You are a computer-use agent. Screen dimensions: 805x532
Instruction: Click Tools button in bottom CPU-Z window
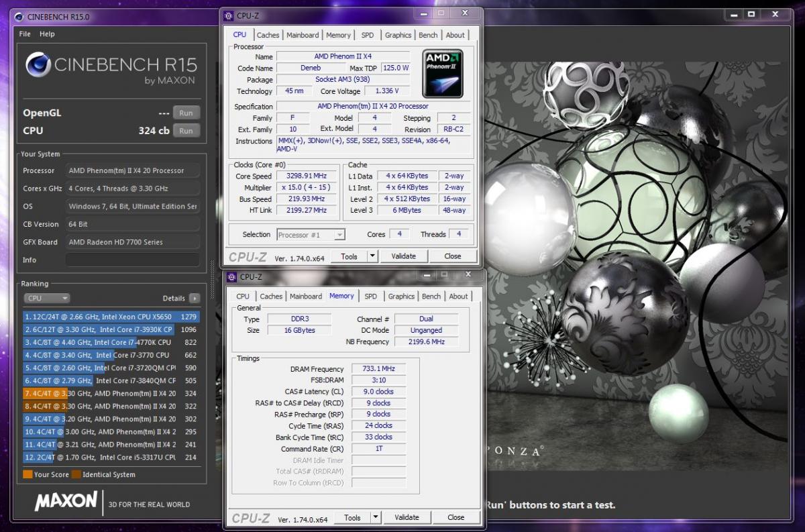click(x=352, y=517)
